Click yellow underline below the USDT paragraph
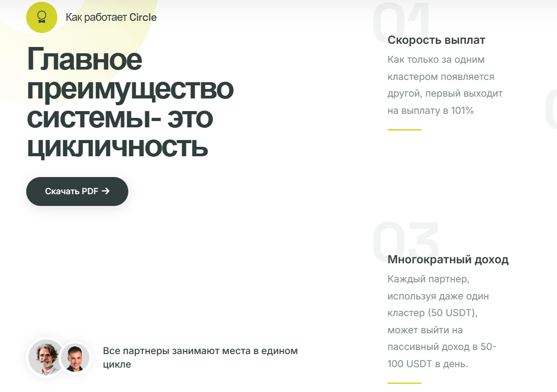The image size is (557, 392). [404, 383]
